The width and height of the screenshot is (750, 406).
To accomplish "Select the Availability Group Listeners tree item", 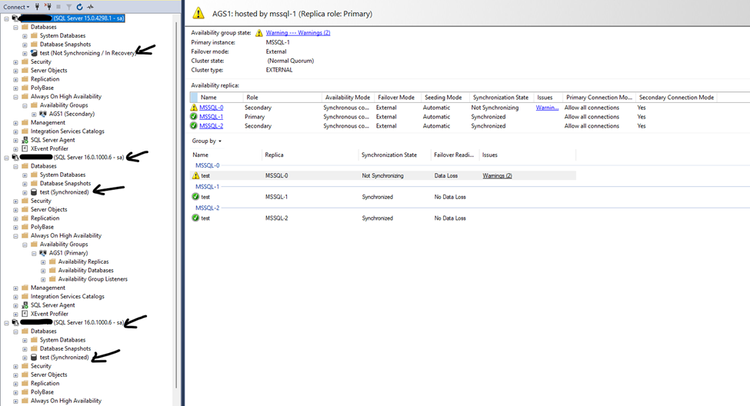I will pos(93,279).
